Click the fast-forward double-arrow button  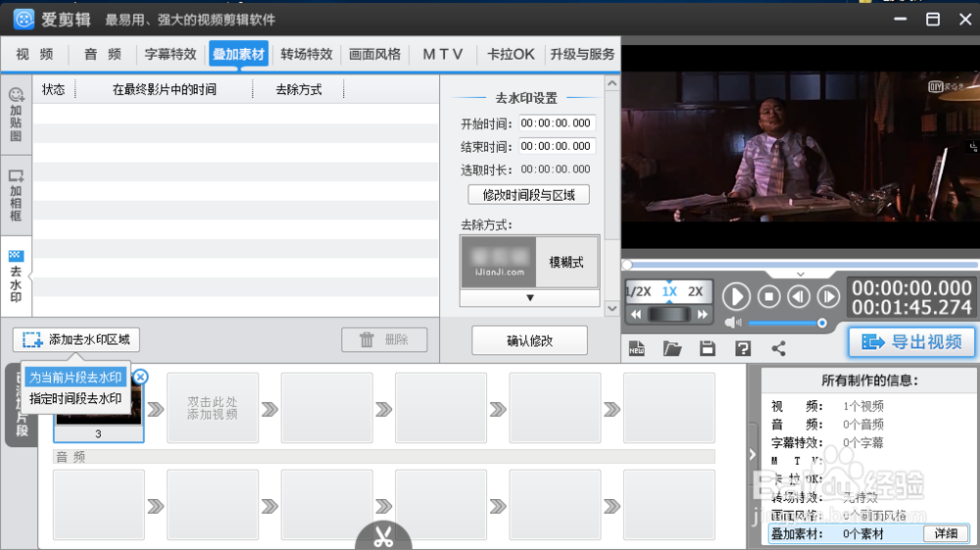(x=703, y=315)
